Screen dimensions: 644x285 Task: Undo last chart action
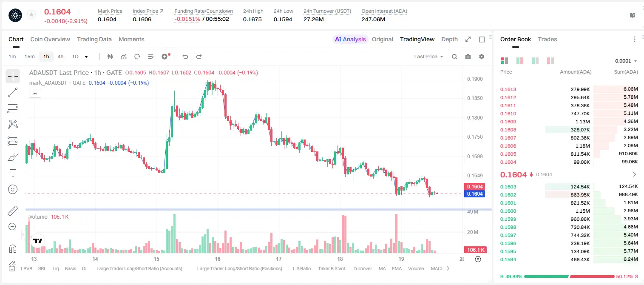point(185,57)
